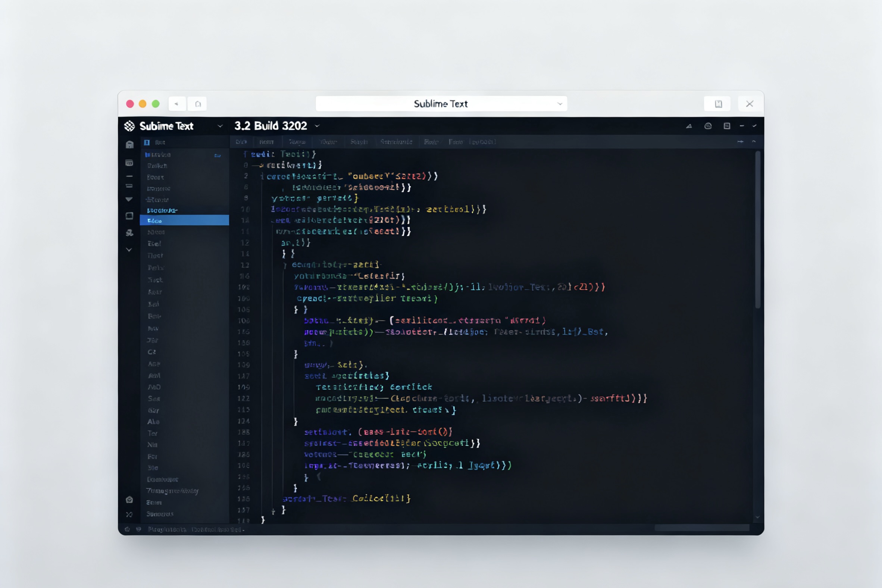
Task: Click the triangle icon in the dark header
Action: click(689, 126)
